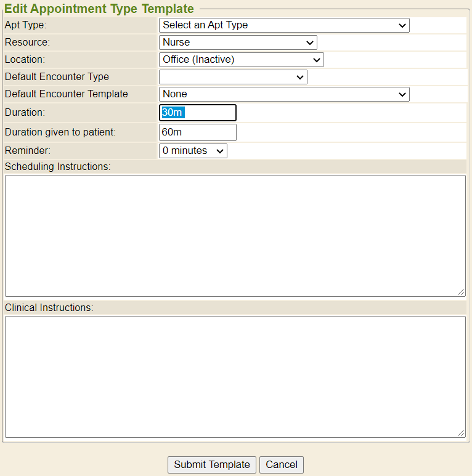Click the Scheduling Instructions label text
This screenshot has width=472, height=476.
(57, 167)
